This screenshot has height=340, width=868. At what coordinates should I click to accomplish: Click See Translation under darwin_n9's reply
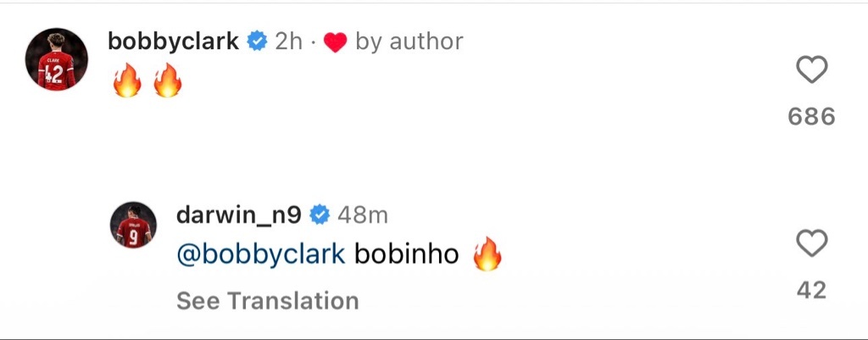click(x=267, y=301)
